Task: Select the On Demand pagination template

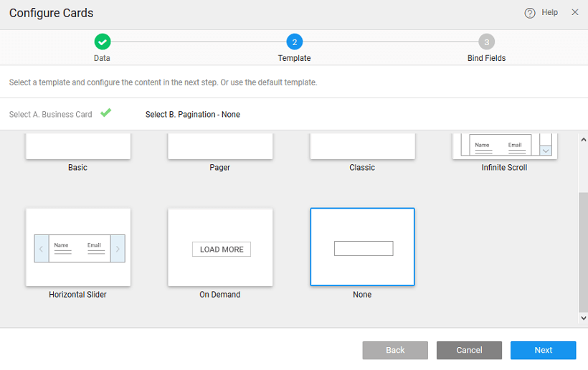Action: pos(220,247)
